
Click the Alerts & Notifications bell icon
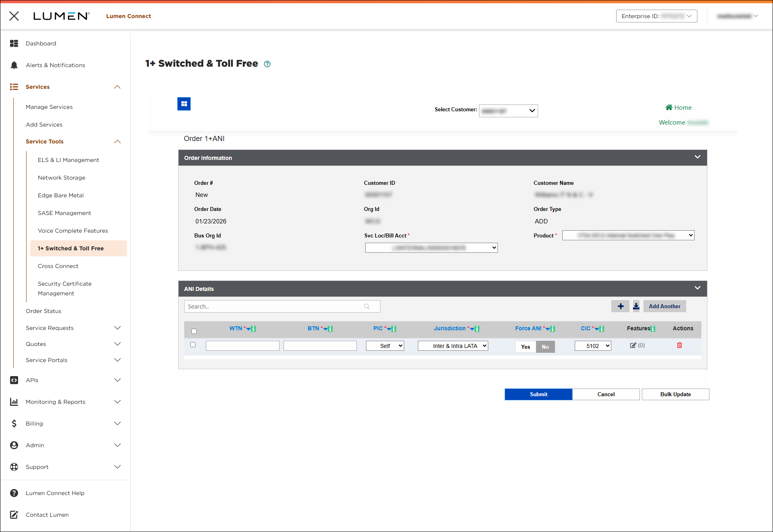pyautogui.click(x=14, y=65)
